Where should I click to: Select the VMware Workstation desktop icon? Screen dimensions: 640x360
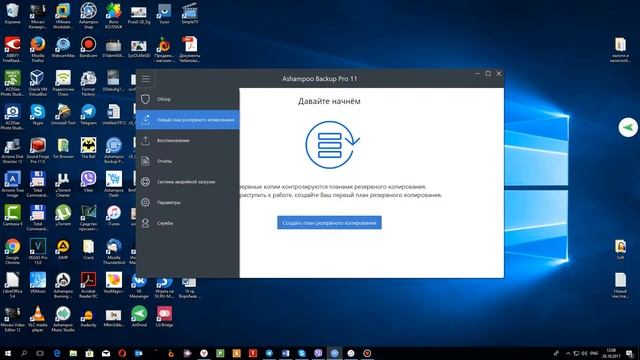coord(63,16)
